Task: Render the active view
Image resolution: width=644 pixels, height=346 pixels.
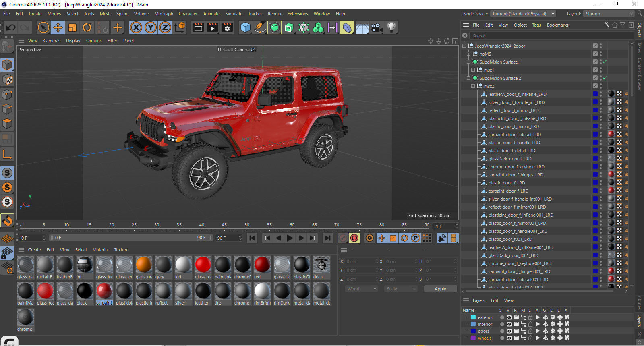Action: pos(198,27)
